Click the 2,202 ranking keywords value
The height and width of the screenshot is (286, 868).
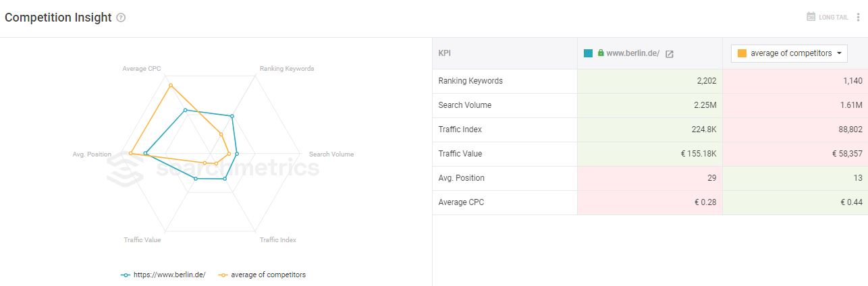pyautogui.click(x=707, y=81)
